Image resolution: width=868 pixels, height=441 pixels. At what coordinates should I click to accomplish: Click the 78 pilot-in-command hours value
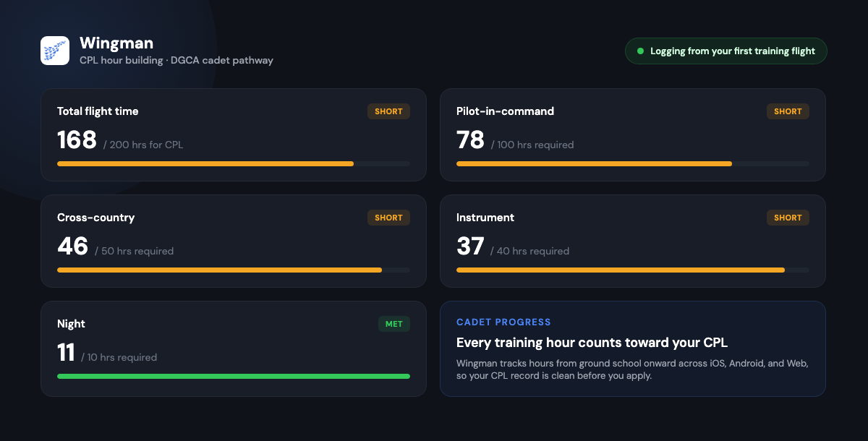(470, 140)
